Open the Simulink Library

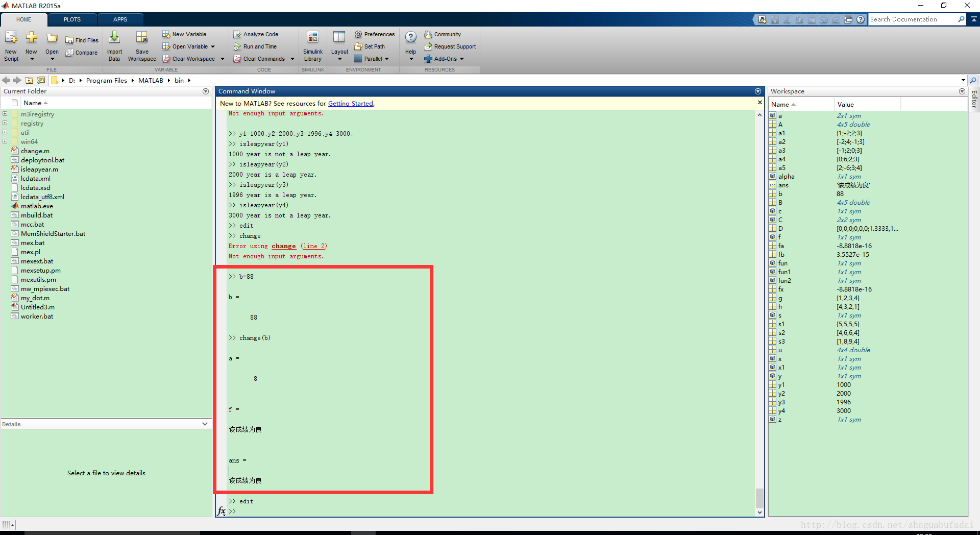click(x=313, y=45)
